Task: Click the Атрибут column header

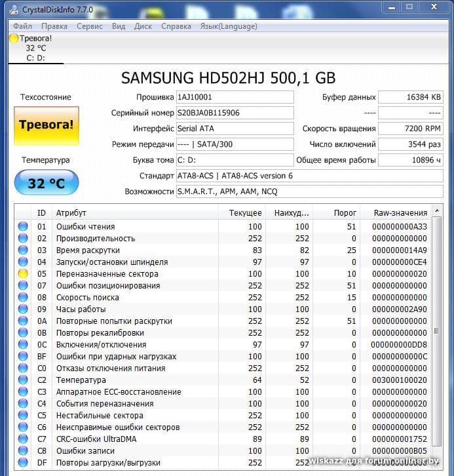Action: point(135,213)
